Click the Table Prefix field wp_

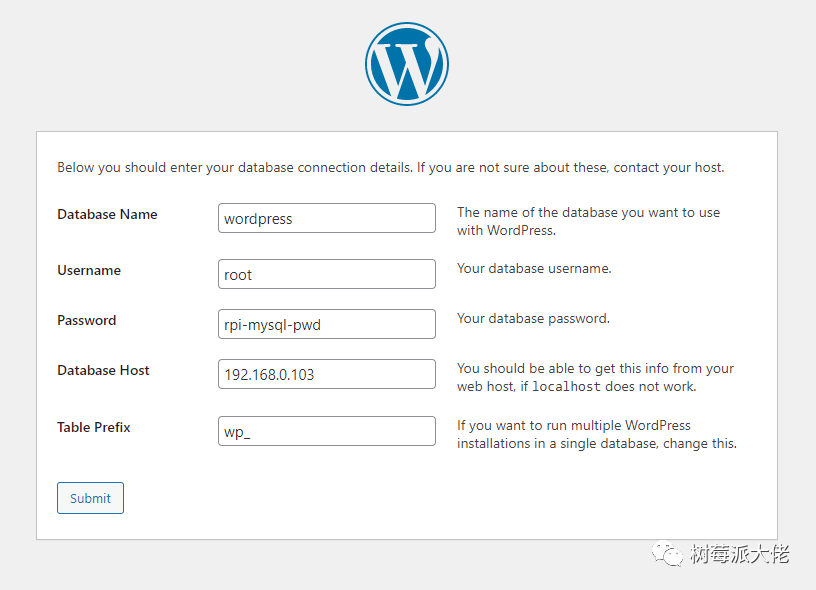point(327,431)
